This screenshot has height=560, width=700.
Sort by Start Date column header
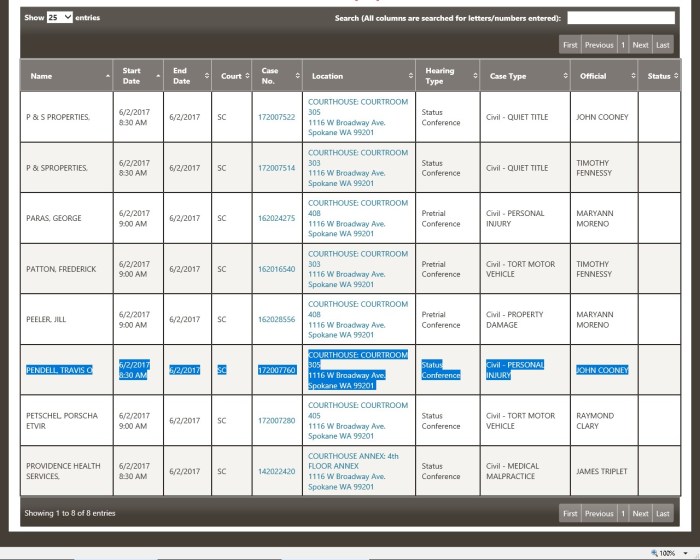click(131, 76)
